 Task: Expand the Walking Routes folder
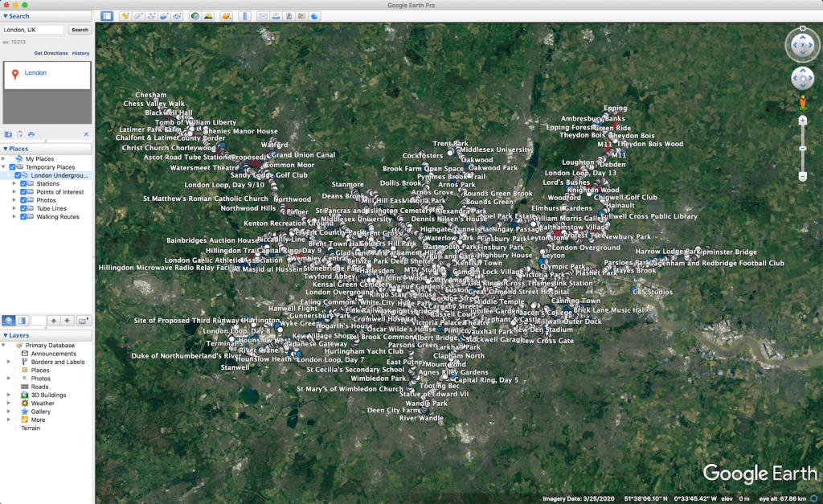[x=14, y=216]
